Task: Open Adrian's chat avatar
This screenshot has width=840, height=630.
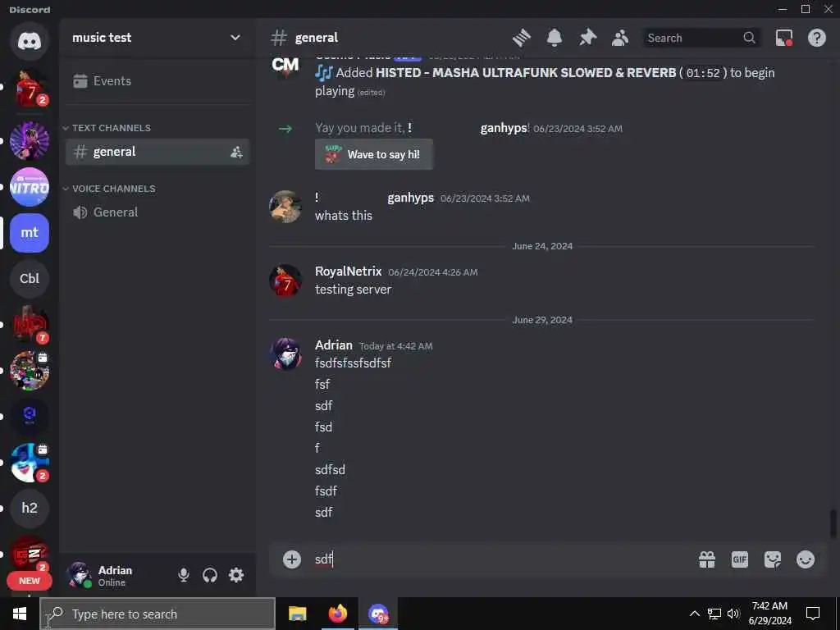Action: point(285,354)
